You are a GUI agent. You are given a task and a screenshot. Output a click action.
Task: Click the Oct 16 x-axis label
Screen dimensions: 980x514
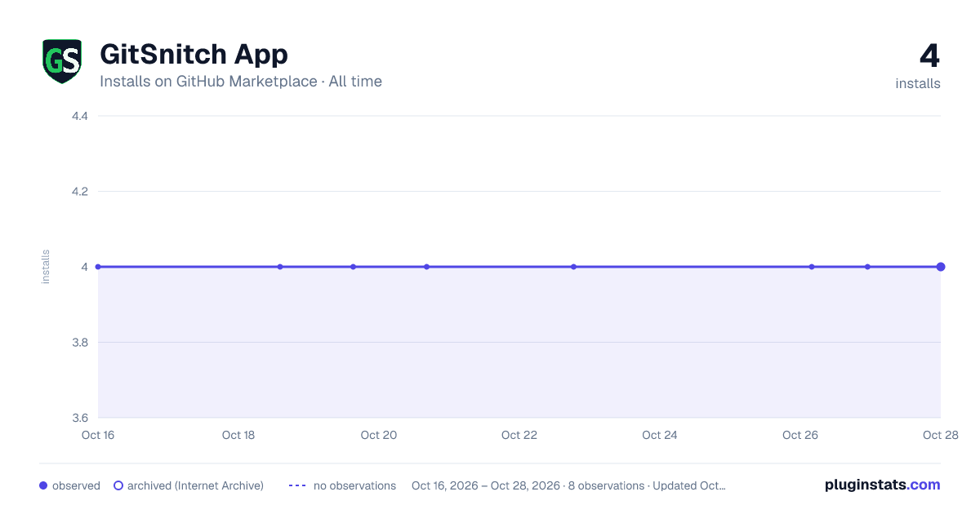pyautogui.click(x=98, y=435)
